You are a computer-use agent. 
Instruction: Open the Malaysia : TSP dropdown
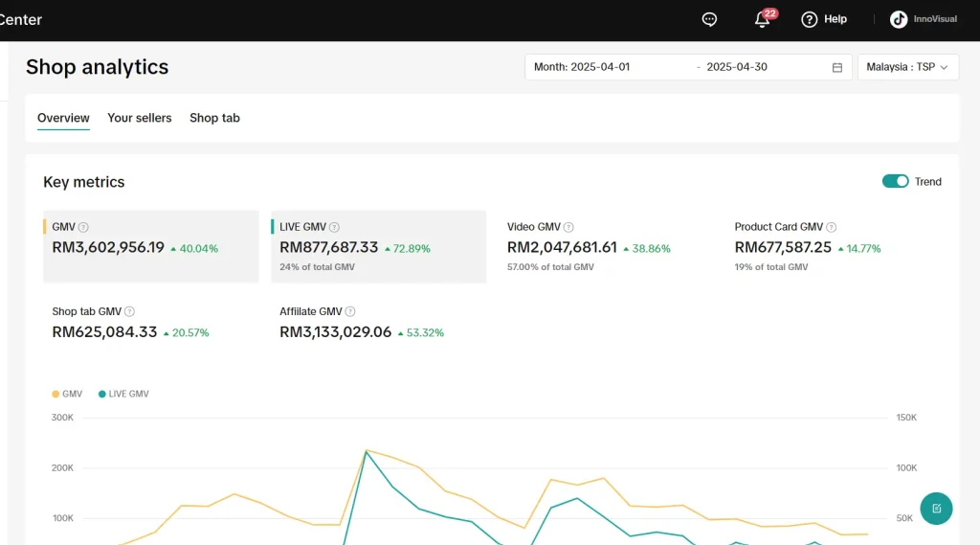tap(907, 67)
